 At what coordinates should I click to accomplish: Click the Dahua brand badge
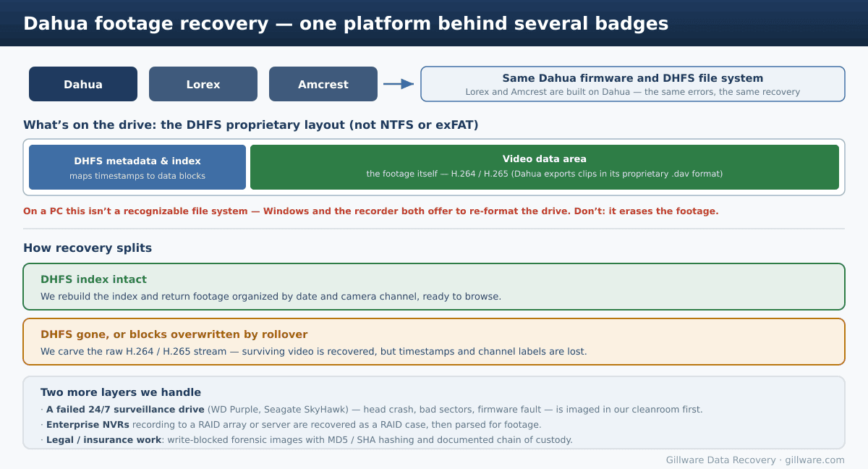(83, 84)
